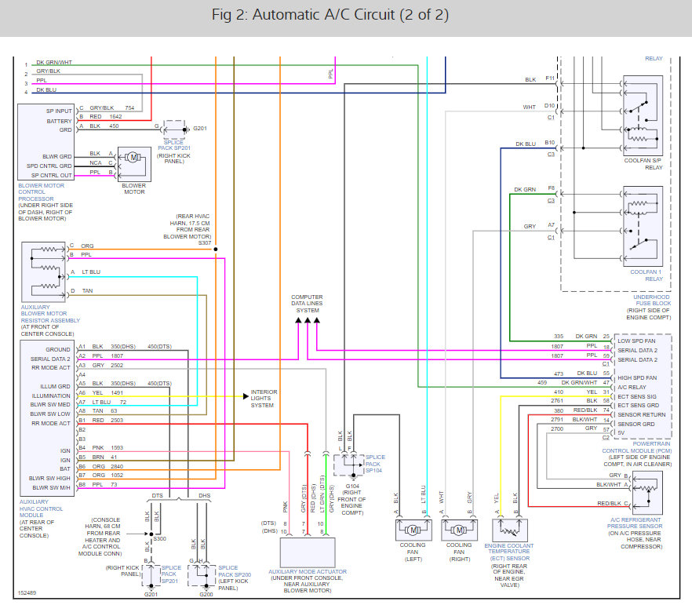This screenshot has width=692, height=616.
Task: Select the Engine Coolant Temperature sensor symbol
Action: click(510, 530)
